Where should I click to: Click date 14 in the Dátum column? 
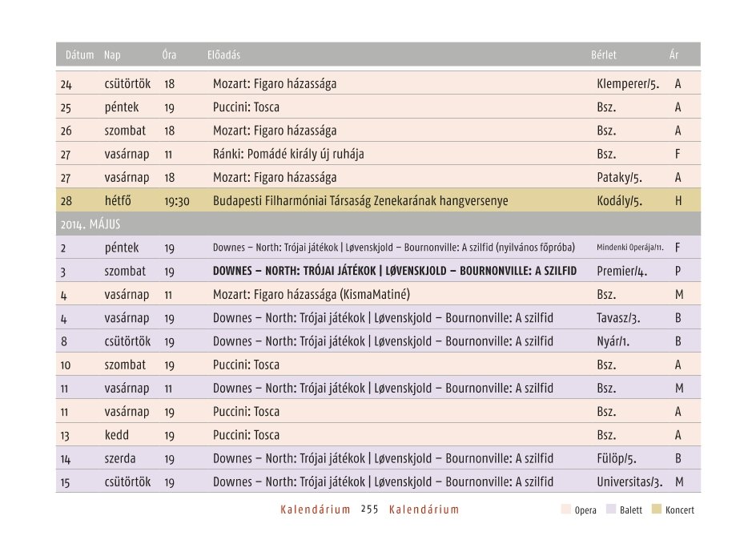[x=66, y=460]
